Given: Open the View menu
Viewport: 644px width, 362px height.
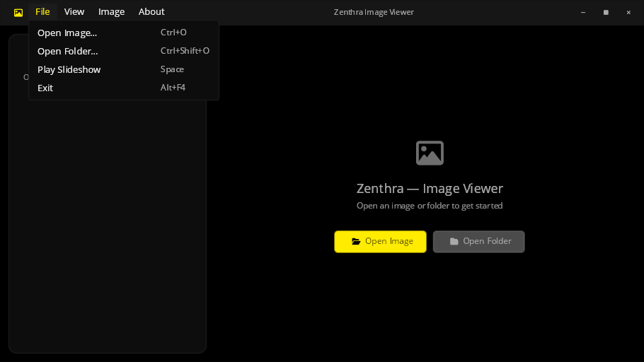Looking at the screenshot, I should 74,12.
